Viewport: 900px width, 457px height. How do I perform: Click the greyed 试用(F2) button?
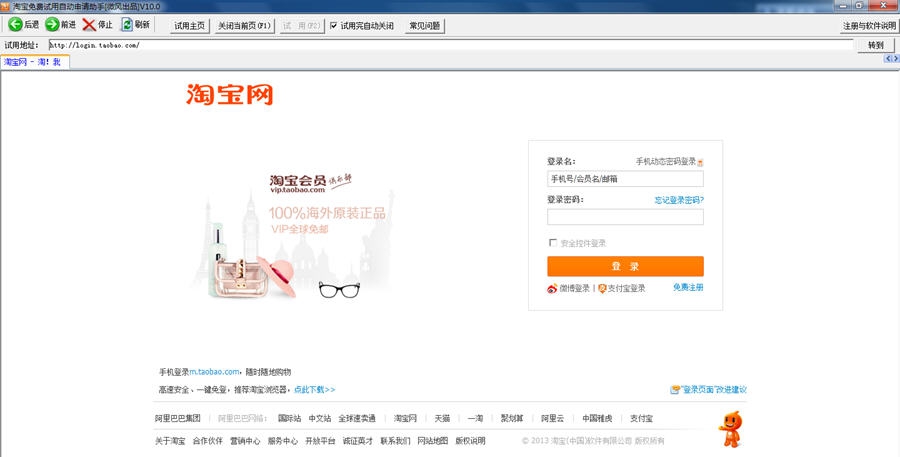pyautogui.click(x=302, y=26)
